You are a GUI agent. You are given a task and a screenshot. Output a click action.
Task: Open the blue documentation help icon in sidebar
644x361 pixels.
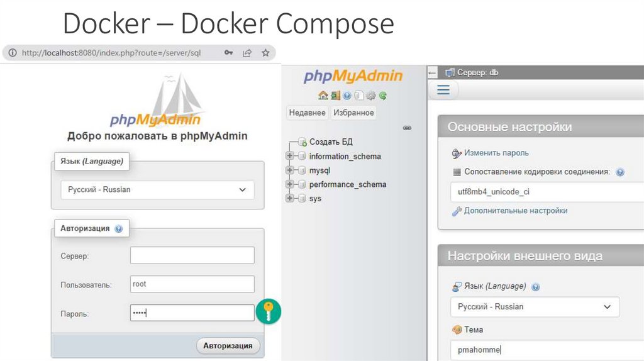[x=347, y=96]
